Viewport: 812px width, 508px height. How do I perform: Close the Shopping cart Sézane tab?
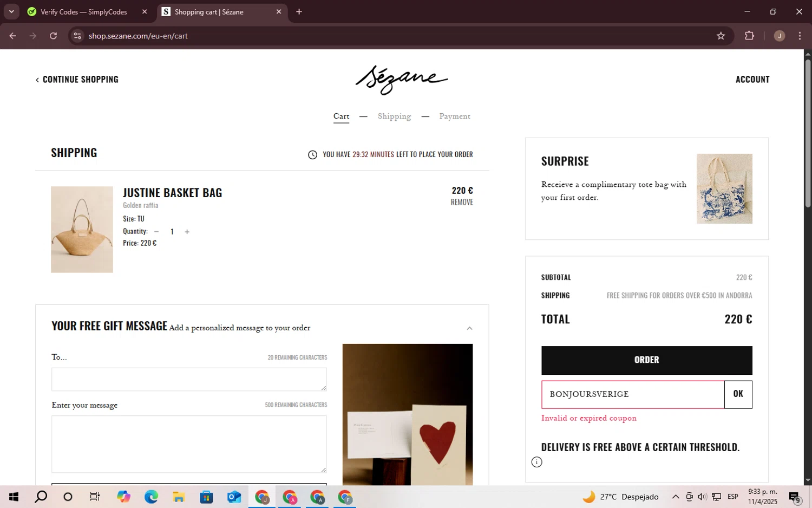point(279,11)
